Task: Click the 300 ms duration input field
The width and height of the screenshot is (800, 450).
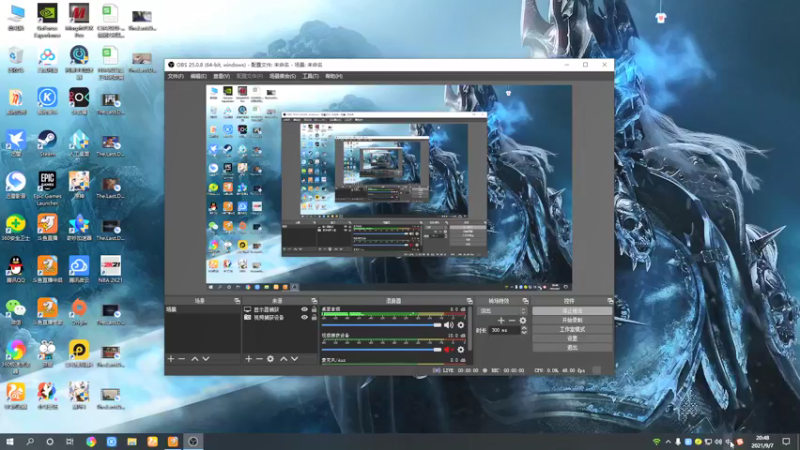Action: pos(504,330)
